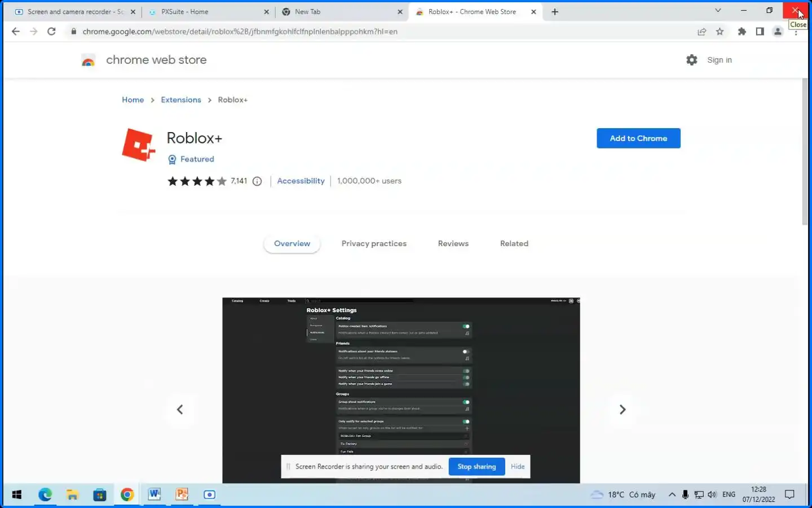Image resolution: width=812 pixels, height=508 pixels.
Task: Hide the screen sharing notification
Action: 518,467
